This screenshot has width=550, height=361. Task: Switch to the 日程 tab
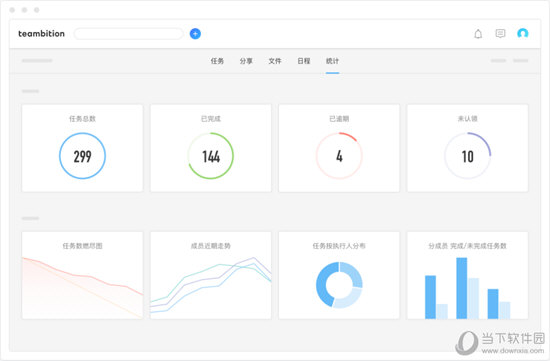(x=304, y=61)
